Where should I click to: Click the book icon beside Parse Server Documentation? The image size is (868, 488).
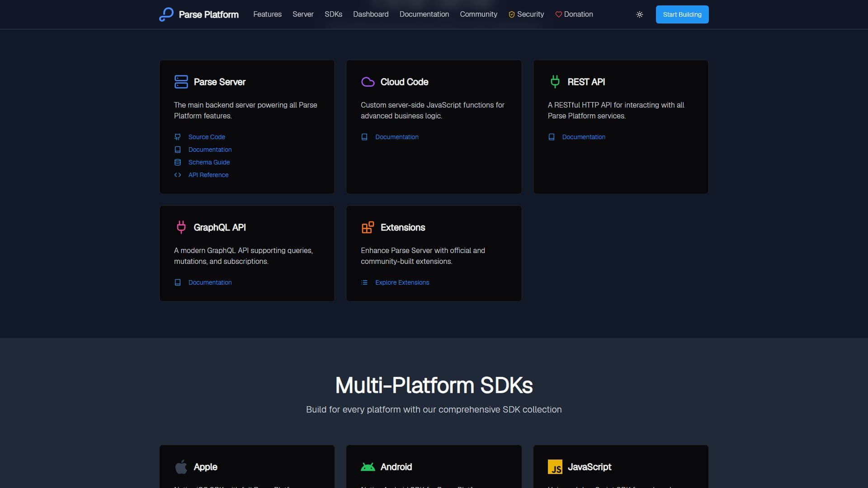178,150
